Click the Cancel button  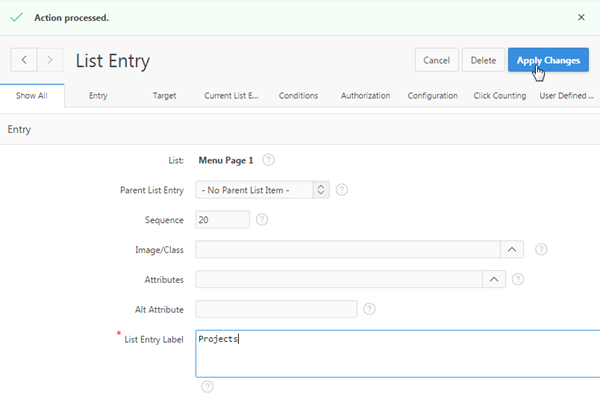click(x=437, y=60)
